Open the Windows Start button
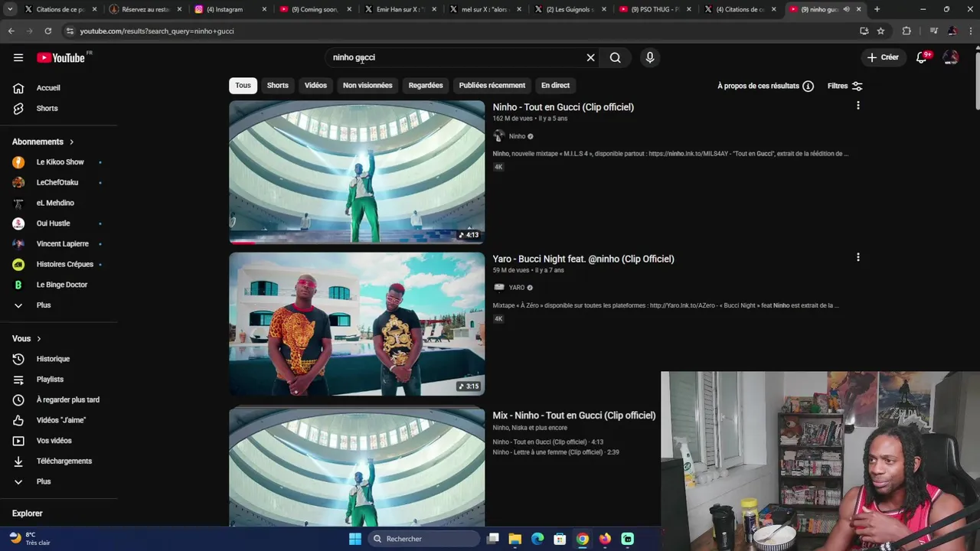Image resolution: width=980 pixels, height=551 pixels. click(x=354, y=539)
